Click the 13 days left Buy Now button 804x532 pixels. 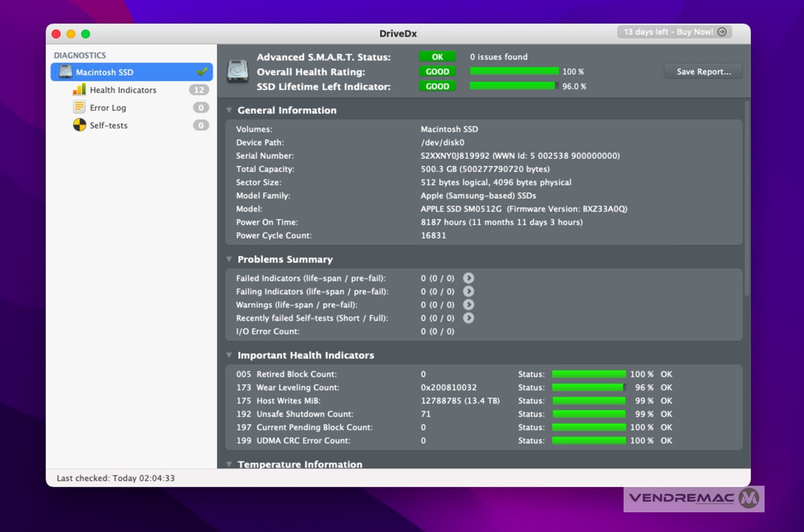[674, 32]
